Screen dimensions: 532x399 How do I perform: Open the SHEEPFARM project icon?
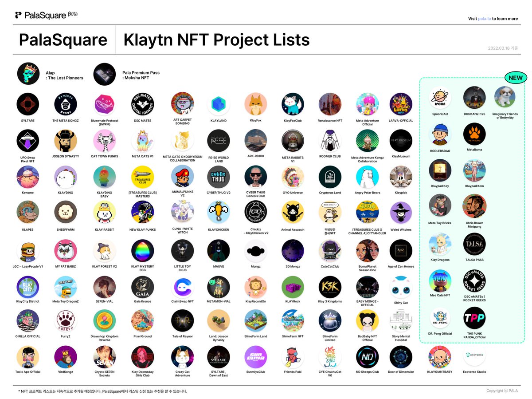point(66,212)
